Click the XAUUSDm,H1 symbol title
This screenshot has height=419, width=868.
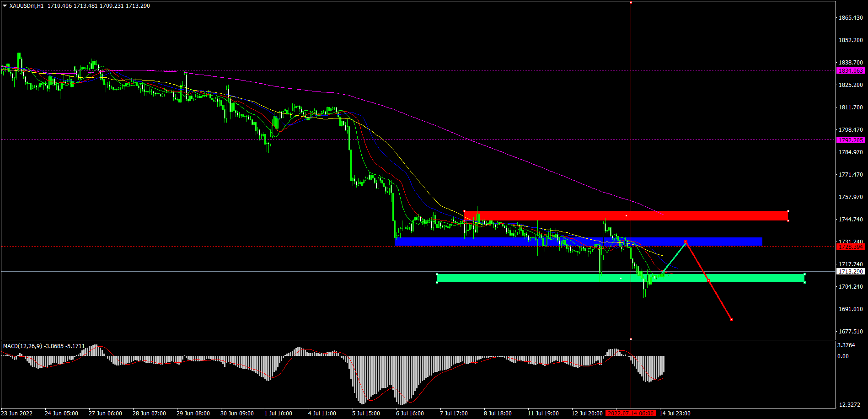[x=27, y=6]
